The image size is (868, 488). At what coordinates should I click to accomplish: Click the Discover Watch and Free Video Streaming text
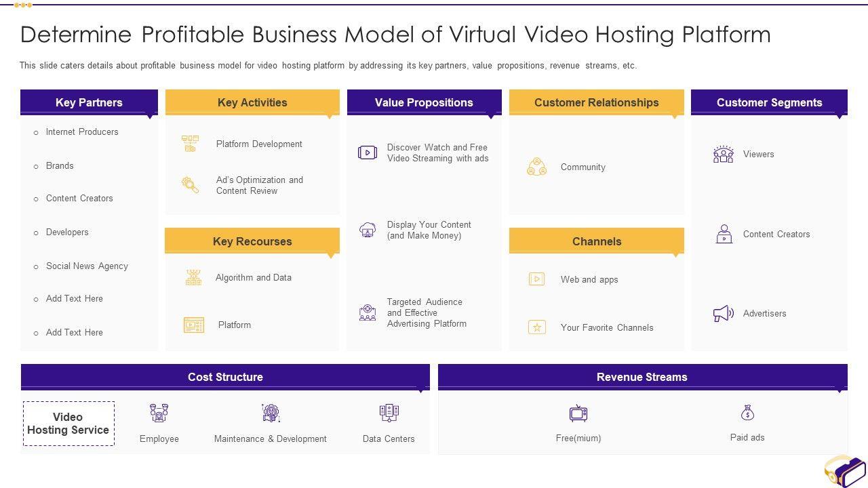click(x=437, y=152)
